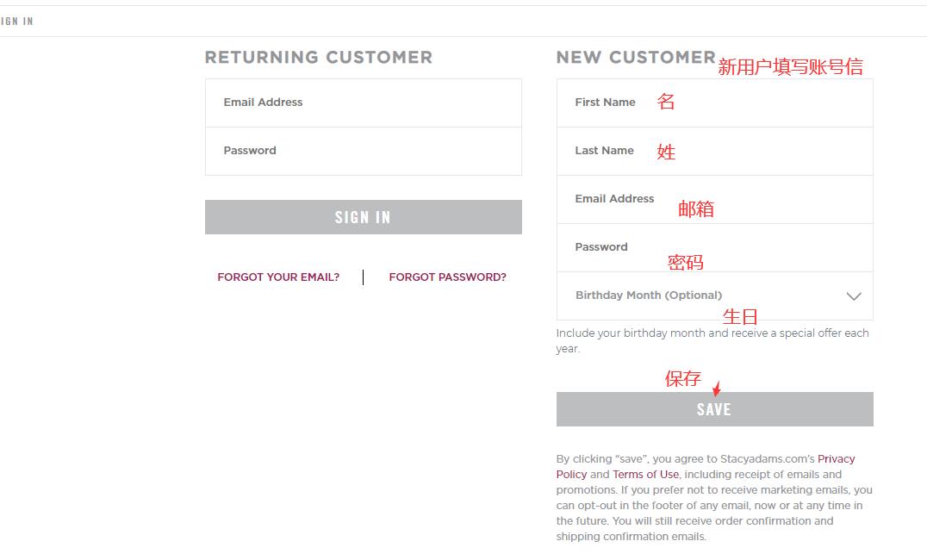927x560 pixels.
Task: Click the Returning Customer Email Address field
Action: (363, 103)
